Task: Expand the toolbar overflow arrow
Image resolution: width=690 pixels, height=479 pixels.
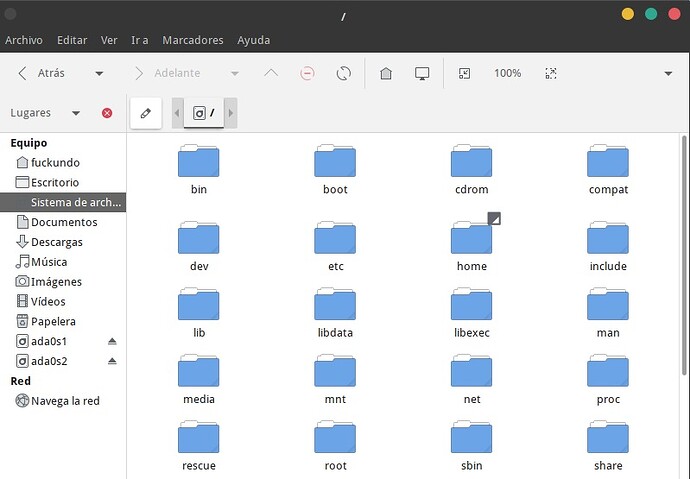Action: (x=668, y=73)
